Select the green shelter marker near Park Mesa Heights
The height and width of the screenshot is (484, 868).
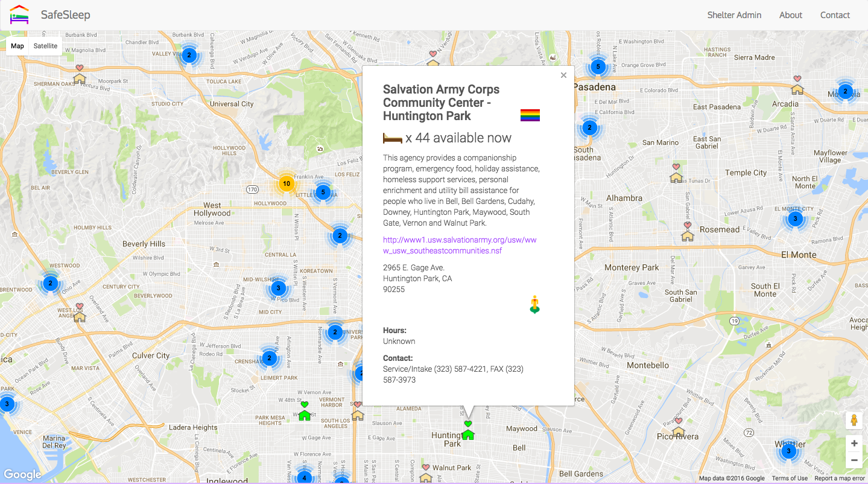(305, 411)
